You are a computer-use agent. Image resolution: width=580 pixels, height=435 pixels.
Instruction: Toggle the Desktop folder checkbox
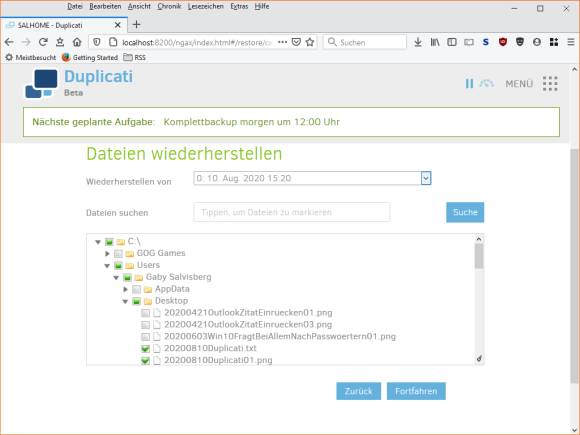click(136, 301)
